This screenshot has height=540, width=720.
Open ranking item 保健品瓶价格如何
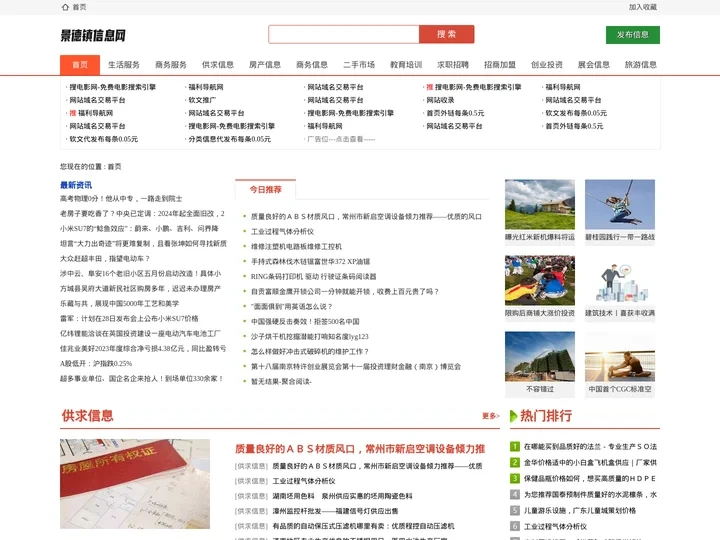pos(590,478)
